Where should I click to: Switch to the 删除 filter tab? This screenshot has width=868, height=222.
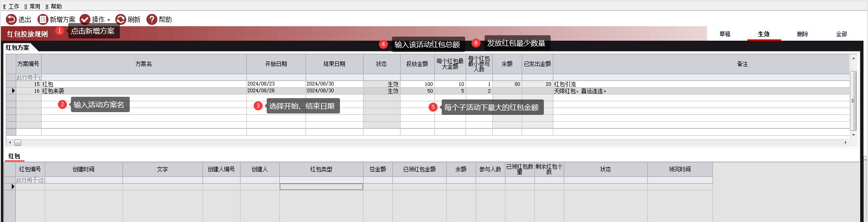pyautogui.click(x=803, y=34)
